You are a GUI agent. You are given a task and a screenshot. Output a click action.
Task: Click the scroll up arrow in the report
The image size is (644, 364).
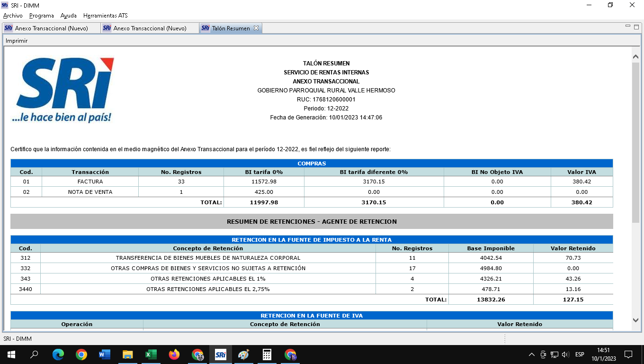click(x=636, y=56)
